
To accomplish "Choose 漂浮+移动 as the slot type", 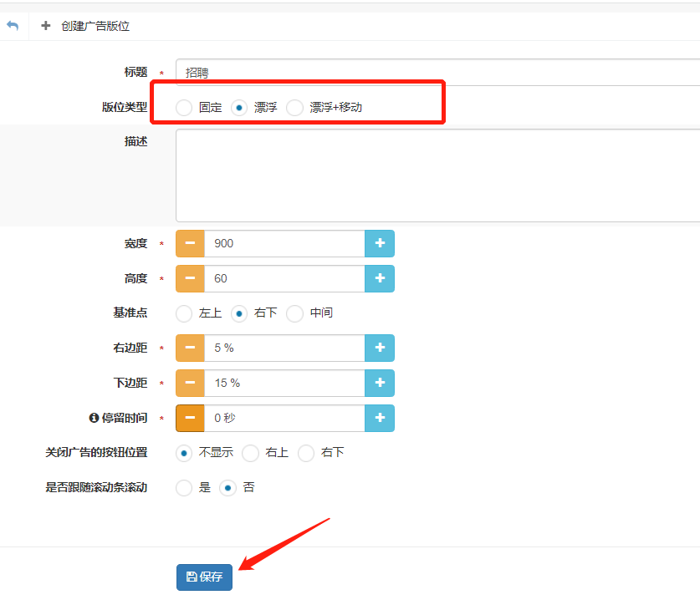I will pyautogui.click(x=294, y=108).
